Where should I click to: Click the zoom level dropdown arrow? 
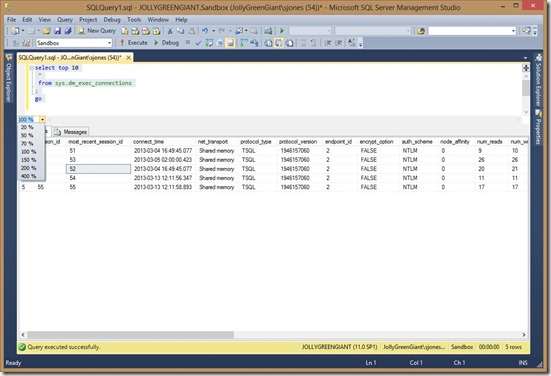(42, 119)
